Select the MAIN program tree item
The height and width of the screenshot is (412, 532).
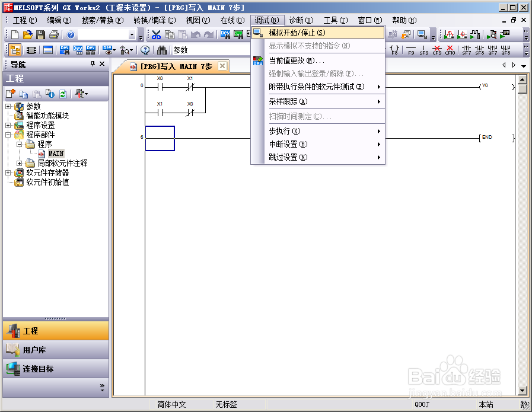point(56,154)
